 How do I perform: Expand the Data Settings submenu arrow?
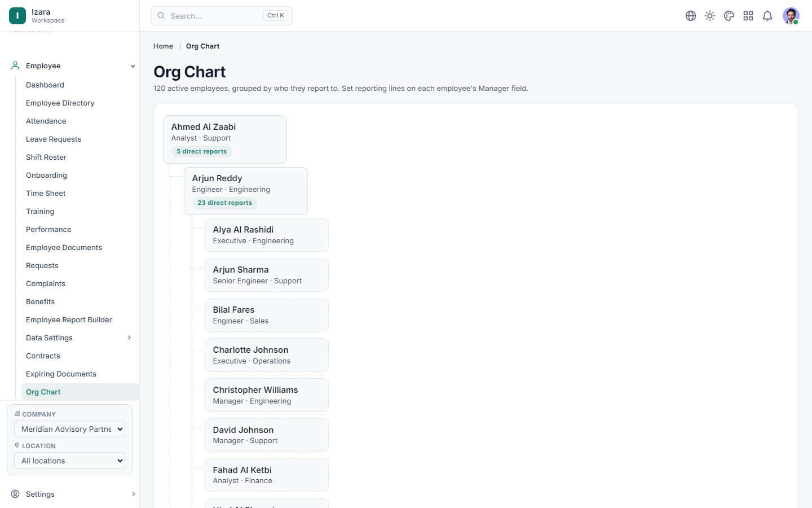coord(129,338)
